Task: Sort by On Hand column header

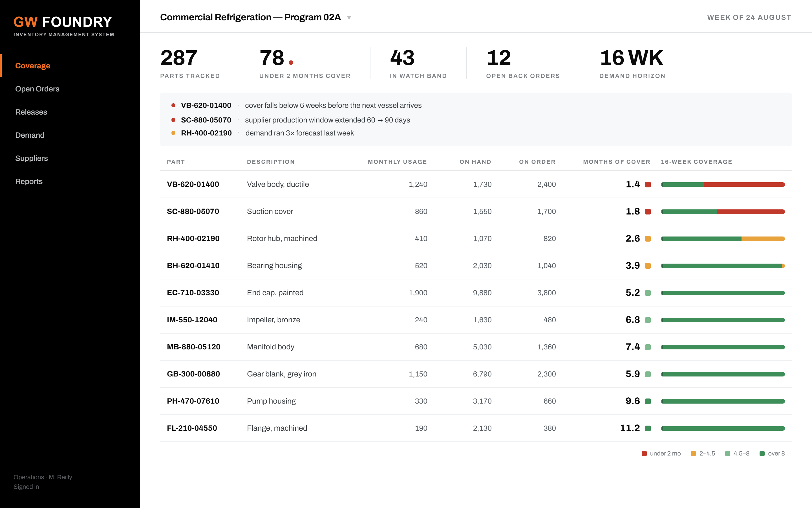Action: coord(475,162)
